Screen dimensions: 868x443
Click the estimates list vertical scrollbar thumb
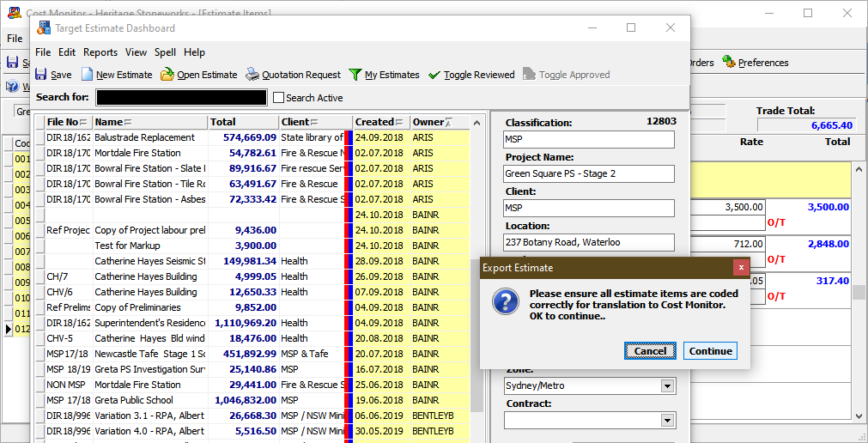(477, 336)
